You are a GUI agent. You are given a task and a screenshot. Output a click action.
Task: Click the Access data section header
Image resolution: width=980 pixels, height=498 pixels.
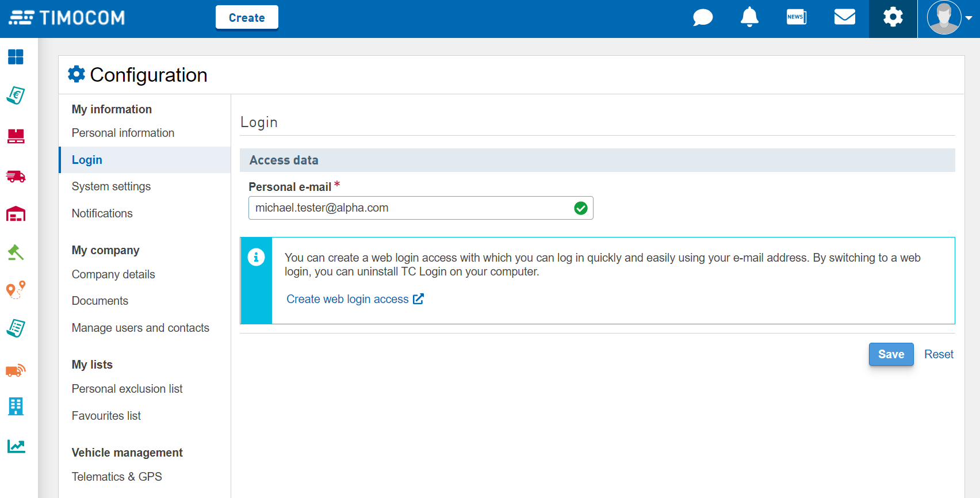(598, 160)
